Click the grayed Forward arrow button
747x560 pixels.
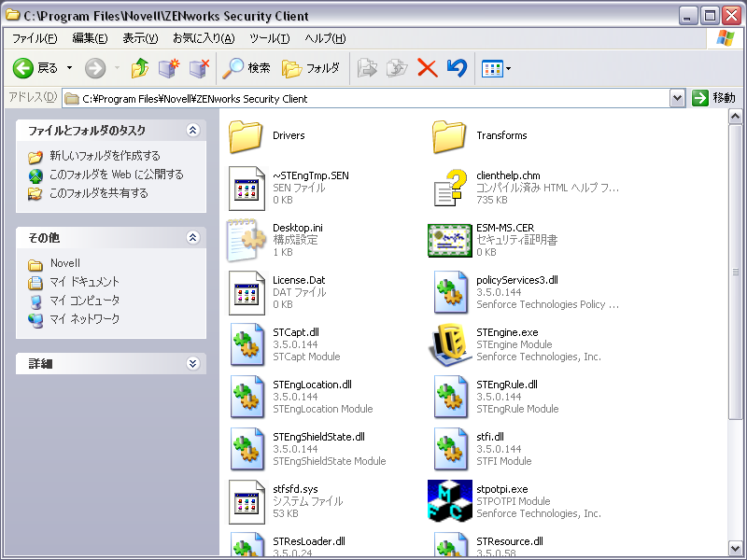95,68
